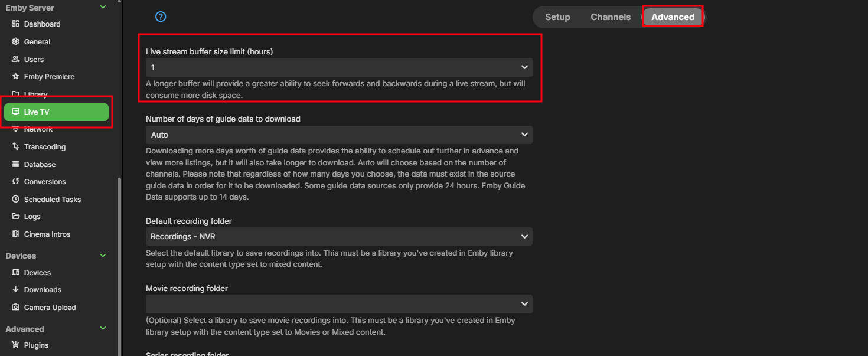The image size is (868, 356).
Task: Switch to the Setup tab
Action: (x=557, y=17)
